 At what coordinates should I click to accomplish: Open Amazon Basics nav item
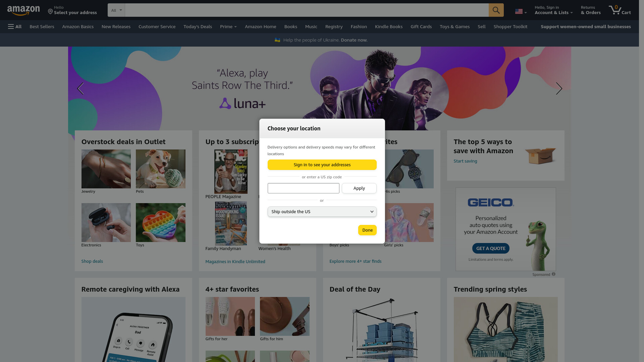[78, 26]
